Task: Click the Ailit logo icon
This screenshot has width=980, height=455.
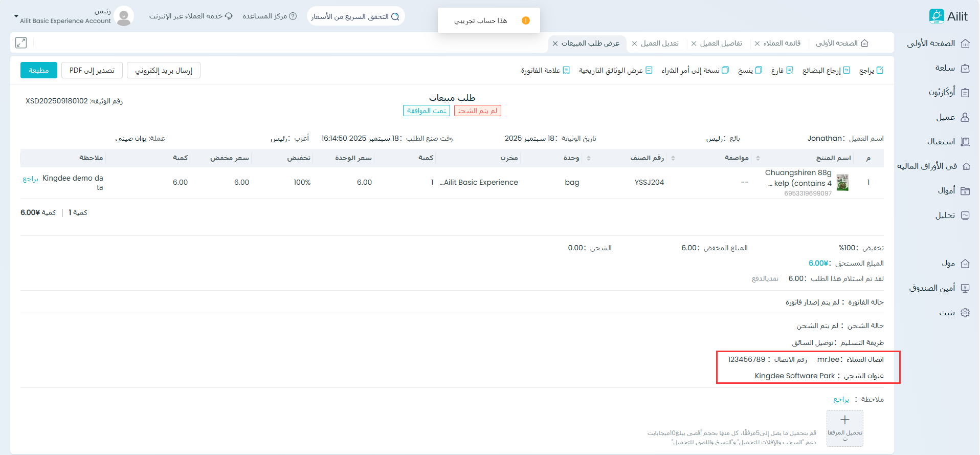Action: pyautogui.click(x=936, y=16)
